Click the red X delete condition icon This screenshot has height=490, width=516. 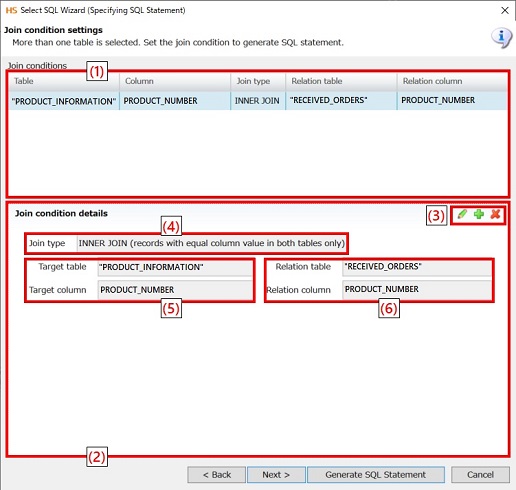pyautogui.click(x=495, y=214)
